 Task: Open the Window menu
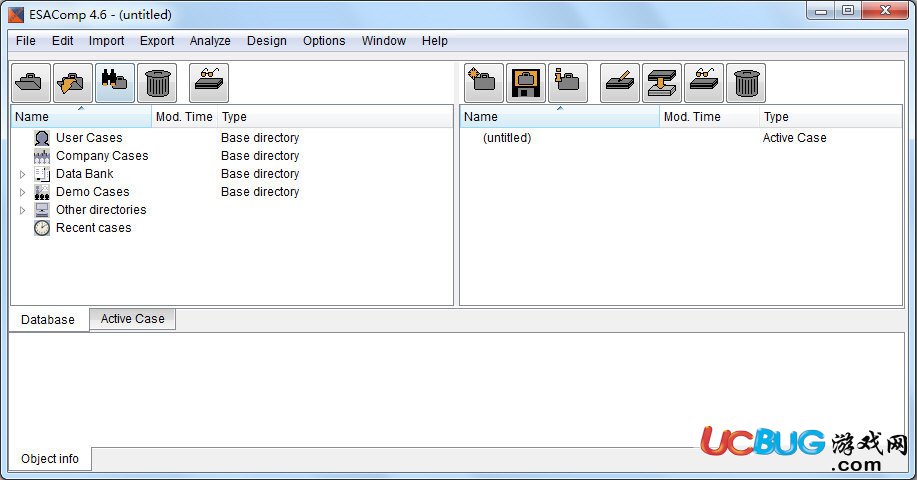(384, 41)
